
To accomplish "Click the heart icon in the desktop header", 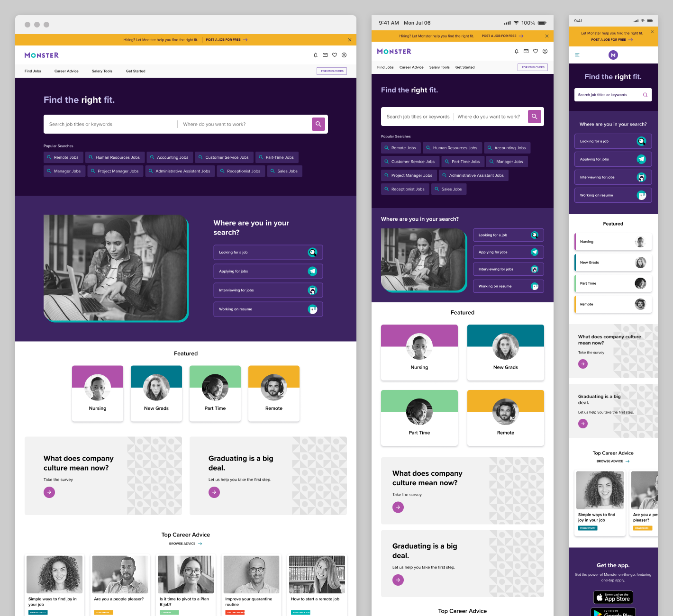I will pyautogui.click(x=335, y=55).
